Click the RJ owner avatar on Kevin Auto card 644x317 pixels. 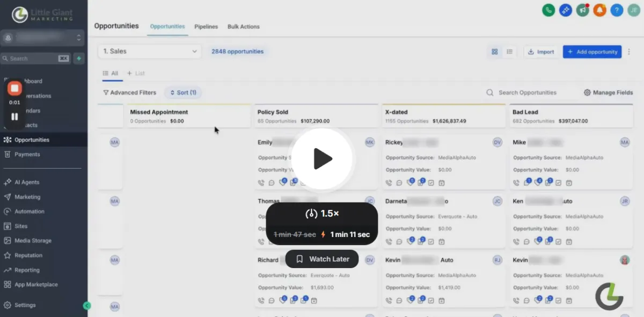497,260
